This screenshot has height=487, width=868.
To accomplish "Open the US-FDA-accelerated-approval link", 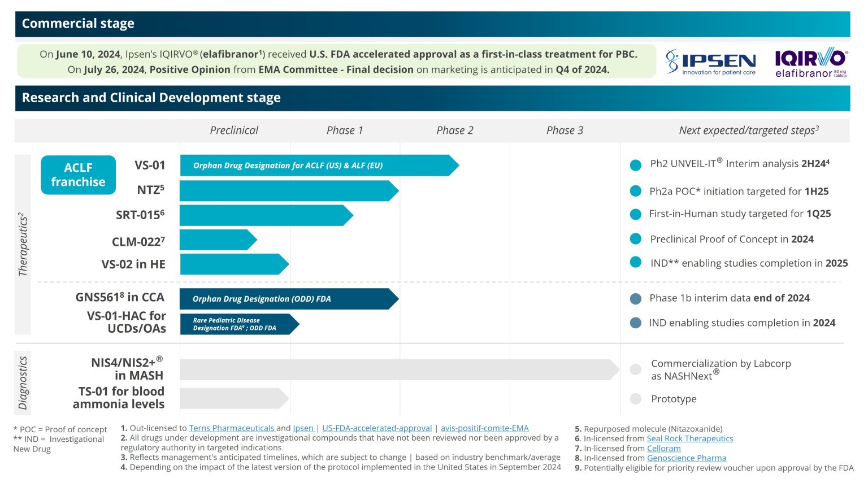I will click(377, 428).
